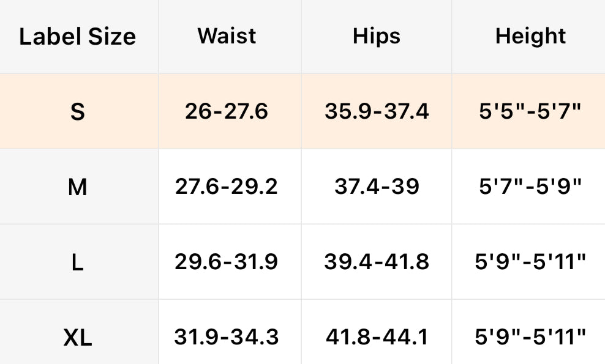Select the size XL row label
Viewport: 605px width, 364px height.
pyautogui.click(x=77, y=337)
